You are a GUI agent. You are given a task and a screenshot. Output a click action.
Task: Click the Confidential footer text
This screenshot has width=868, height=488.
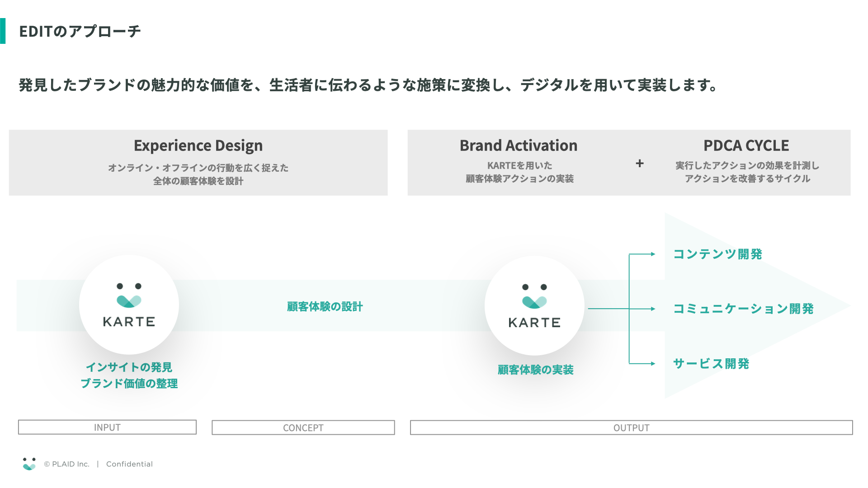(x=129, y=464)
